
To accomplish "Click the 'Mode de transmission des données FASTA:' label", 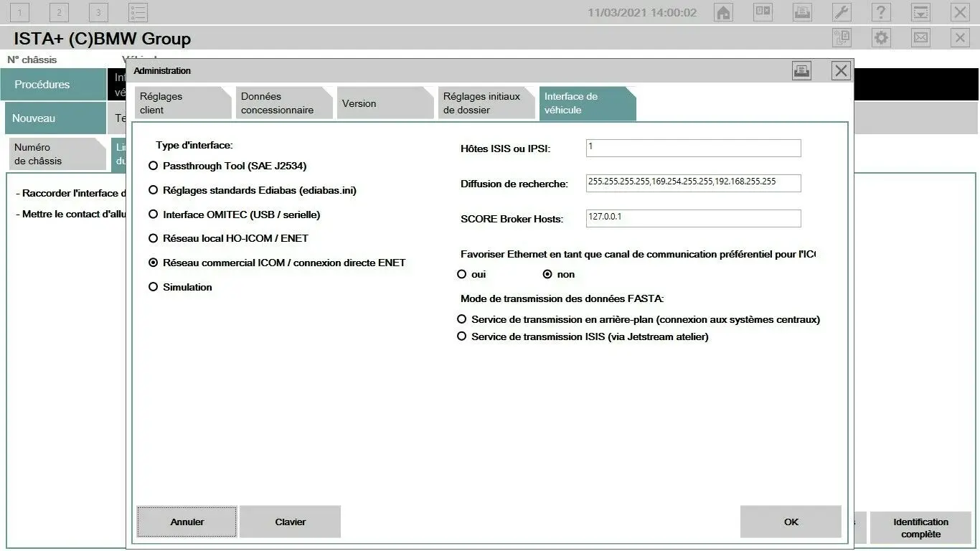I will pyautogui.click(x=562, y=298).
